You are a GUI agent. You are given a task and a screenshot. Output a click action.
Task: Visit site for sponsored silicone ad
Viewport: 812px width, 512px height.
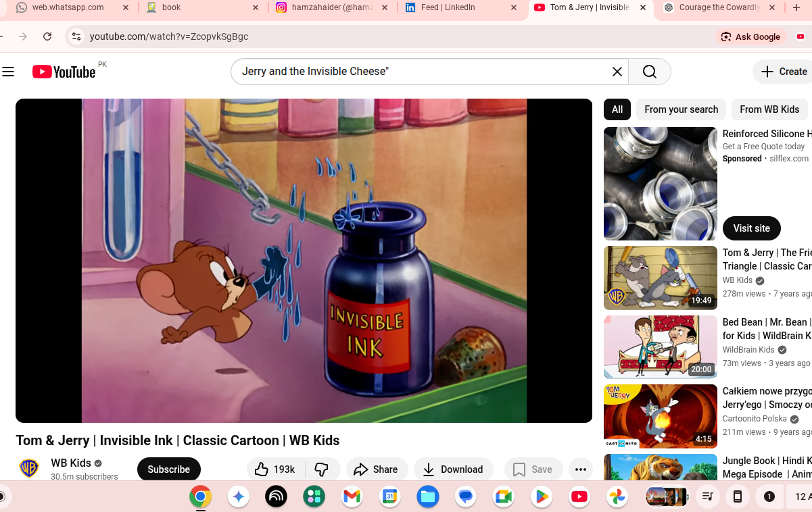pos(751,228)
